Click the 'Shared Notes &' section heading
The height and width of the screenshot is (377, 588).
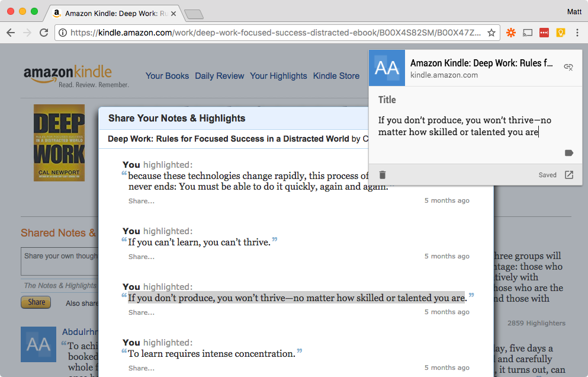[58, 233]
